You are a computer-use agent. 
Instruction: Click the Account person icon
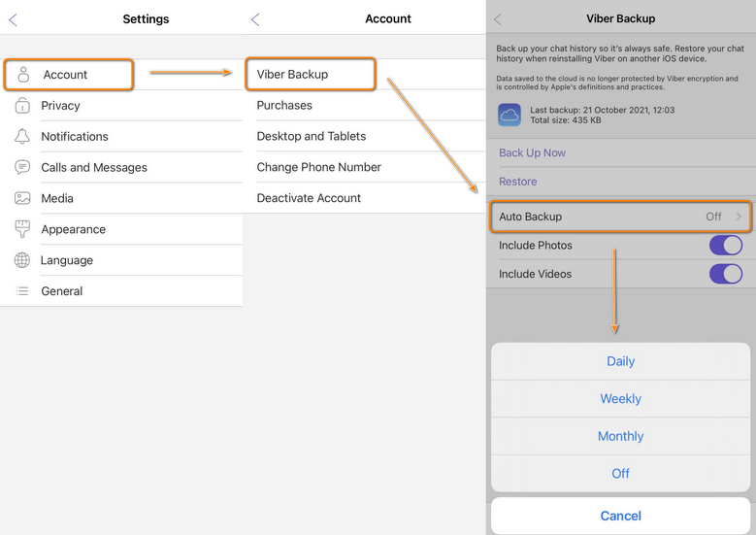click(23, 75)
